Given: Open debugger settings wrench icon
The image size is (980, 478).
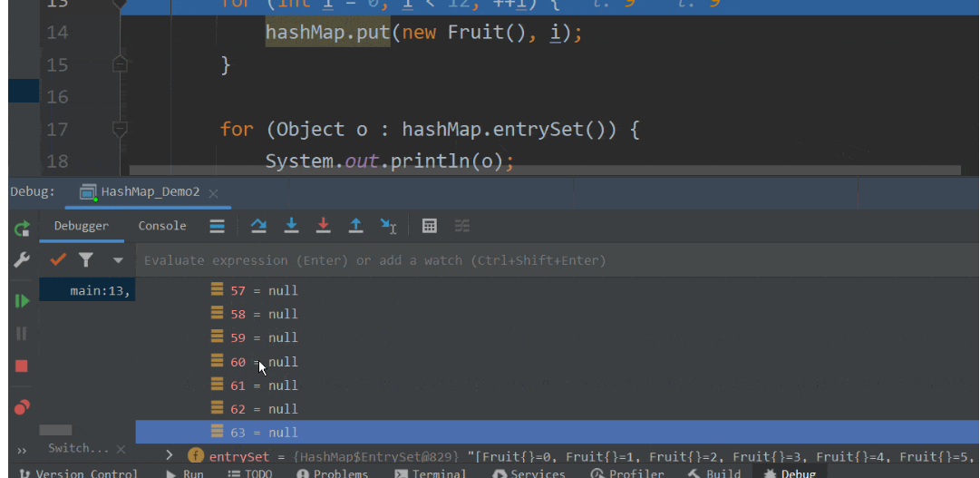Looking at the screenshot, I should coord(22,259).
